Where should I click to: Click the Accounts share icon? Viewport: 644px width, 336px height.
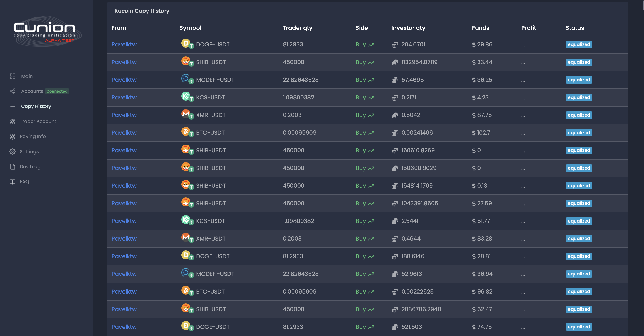[13, 91]
